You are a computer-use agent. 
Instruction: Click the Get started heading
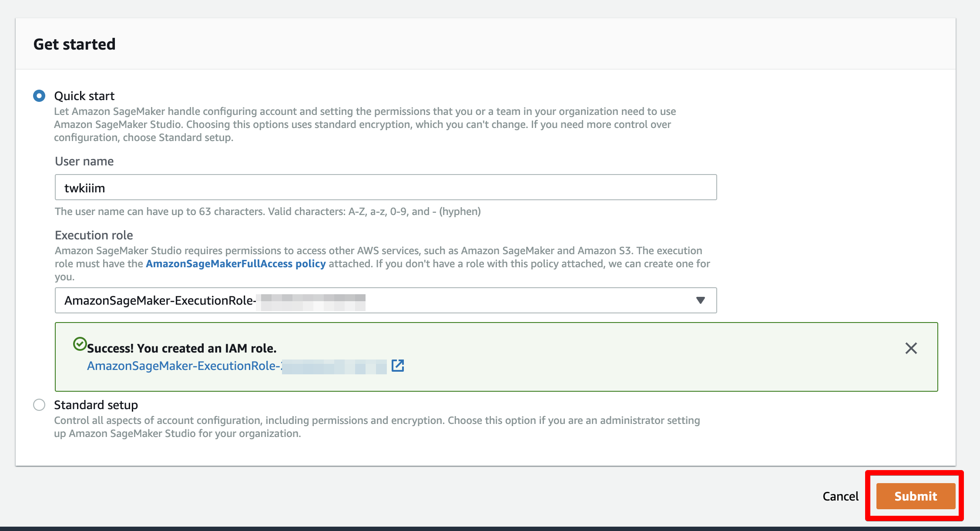(74, 44)
